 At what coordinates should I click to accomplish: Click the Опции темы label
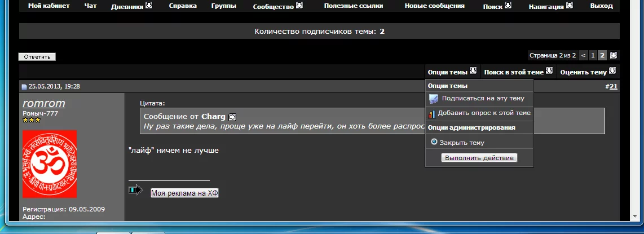tap(448, 72)
